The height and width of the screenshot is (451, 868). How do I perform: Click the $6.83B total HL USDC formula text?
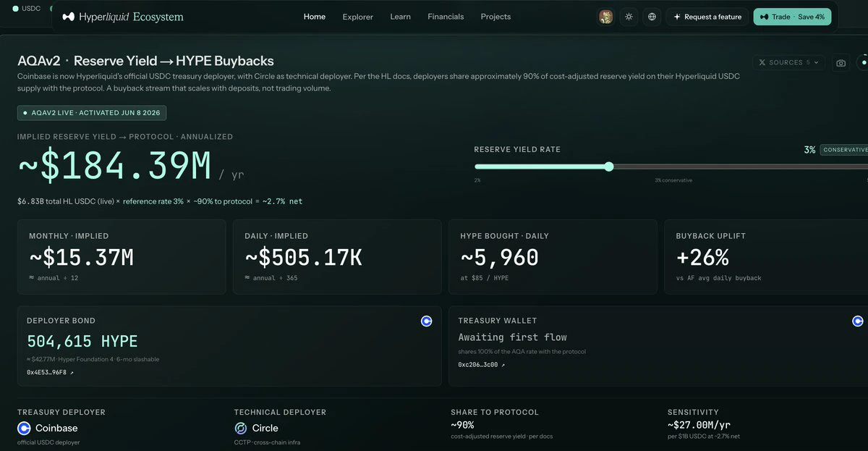[x=160, y=201]
